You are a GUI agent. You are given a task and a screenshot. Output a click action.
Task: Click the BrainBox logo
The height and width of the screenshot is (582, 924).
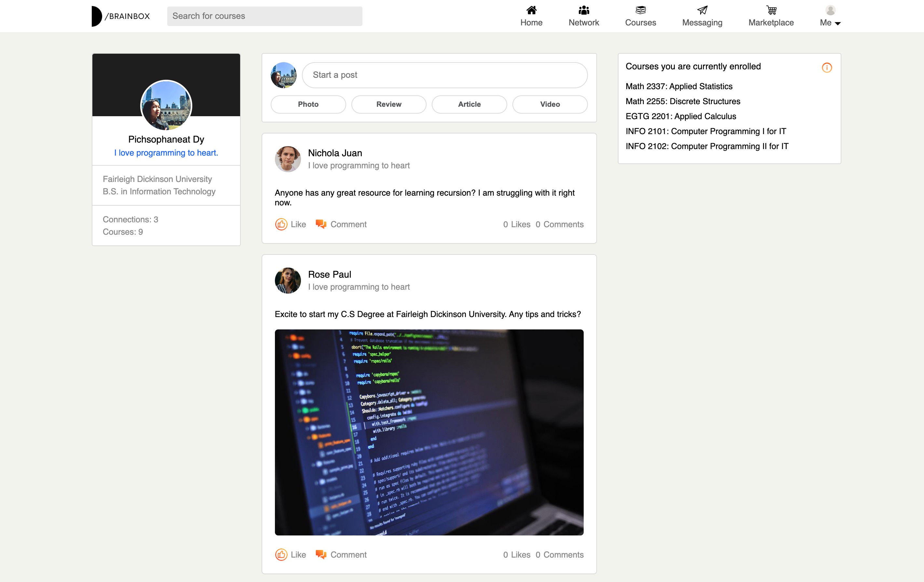[120, 16]
